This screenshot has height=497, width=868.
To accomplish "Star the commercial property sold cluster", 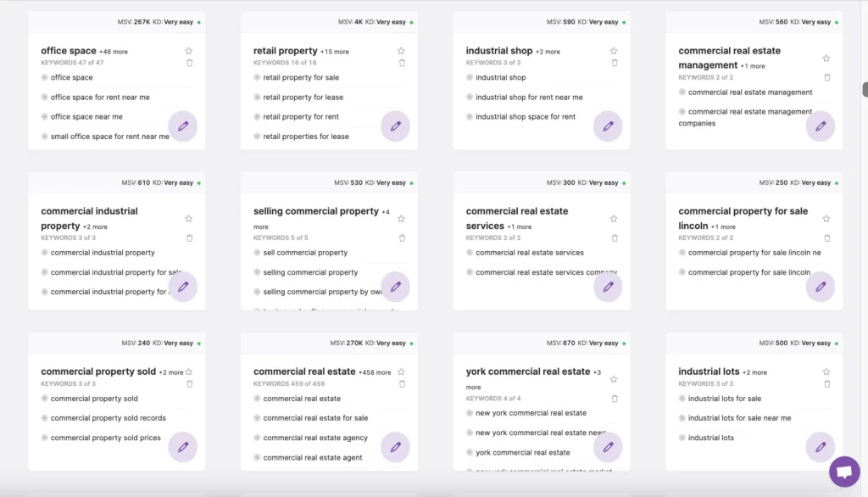I will tap(189, 372).
